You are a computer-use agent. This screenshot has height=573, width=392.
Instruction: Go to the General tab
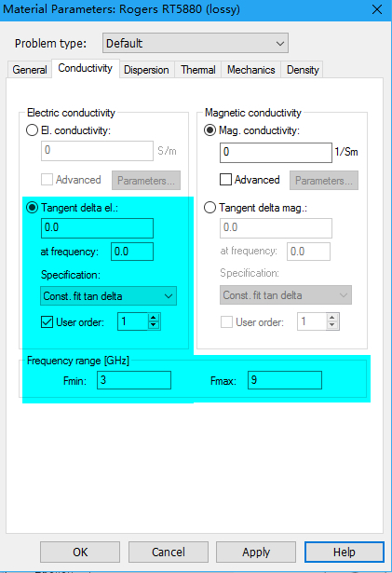[30, 70]
